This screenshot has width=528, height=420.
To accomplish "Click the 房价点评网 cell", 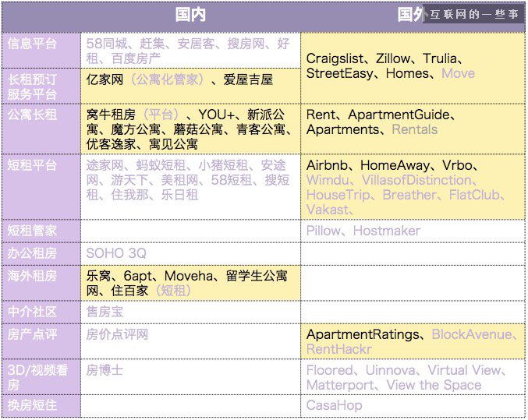I will click(190, 341).
